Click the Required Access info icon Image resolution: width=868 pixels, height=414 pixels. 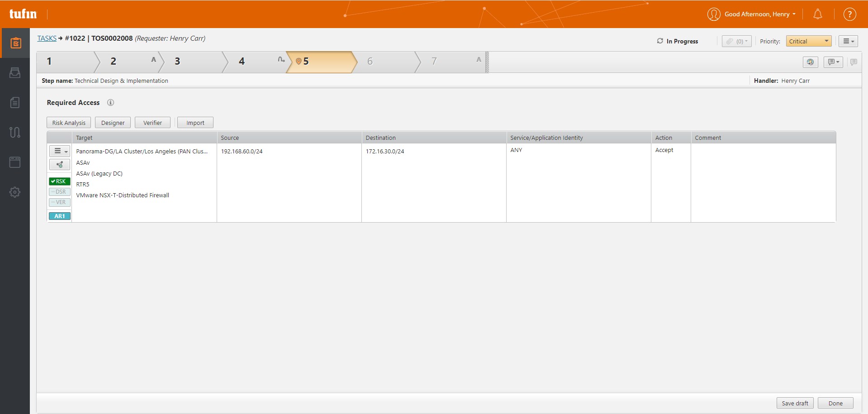pyautogui.click(x=110, y=102)
